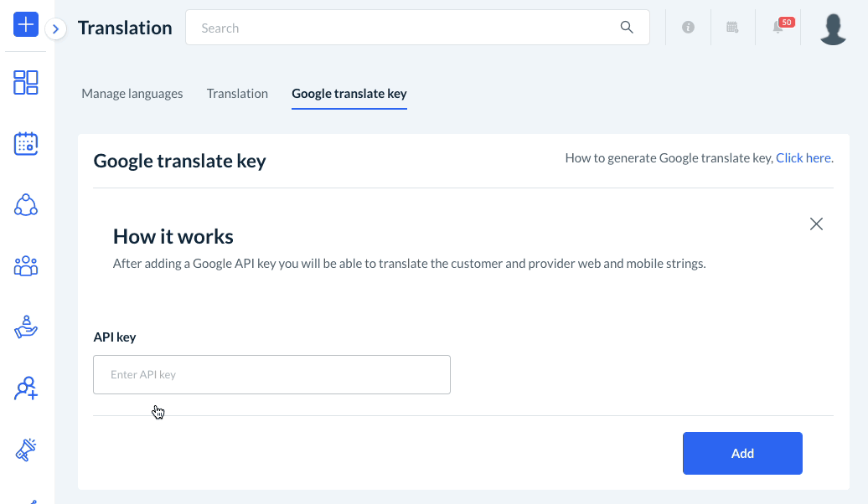Open notifications bell with 50 badge
The height and width of the screenshot is (504, 868).
tap(778, 28)
